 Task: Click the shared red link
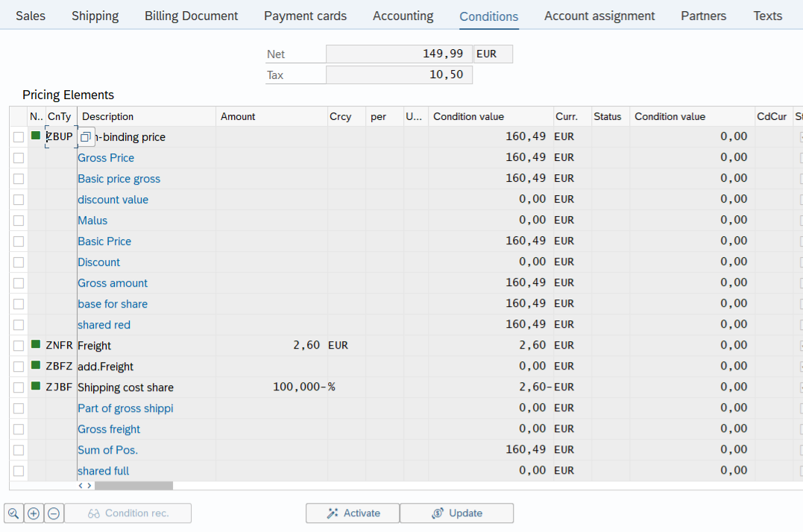[104, 326]
